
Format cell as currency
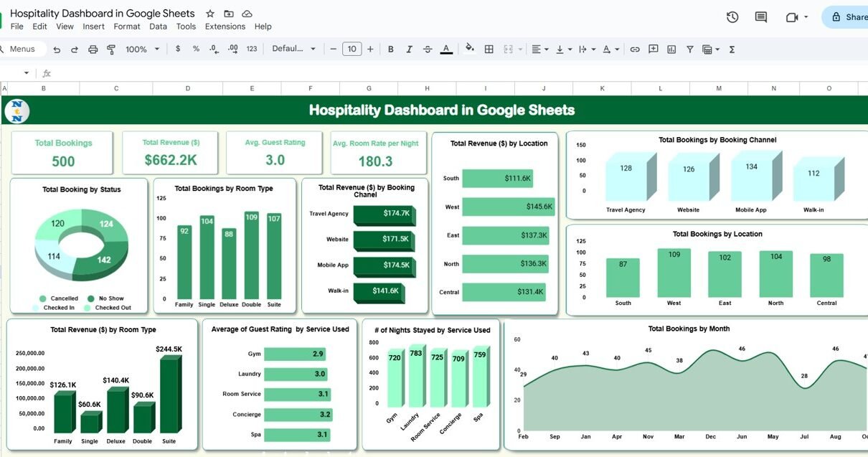coord(178,50)
